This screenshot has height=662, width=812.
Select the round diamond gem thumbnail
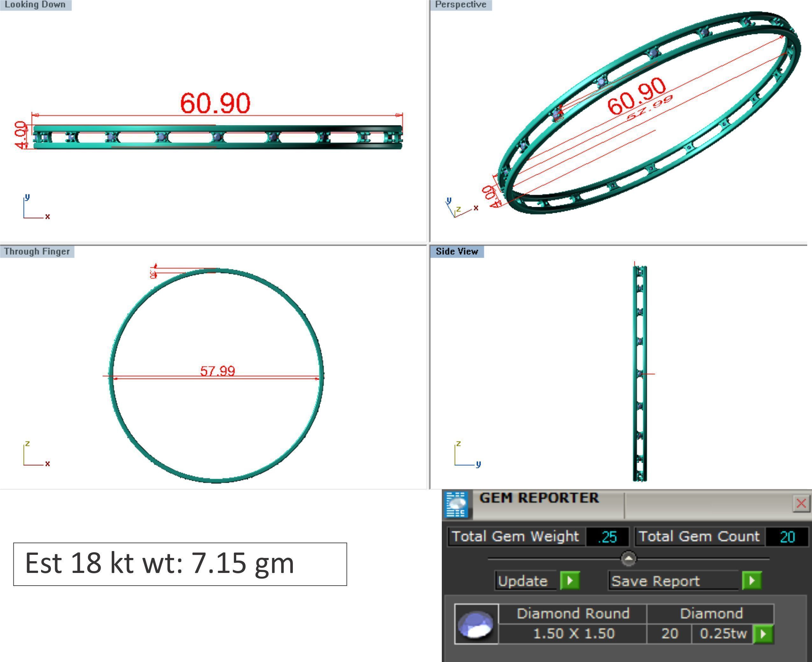pos(476,624)
